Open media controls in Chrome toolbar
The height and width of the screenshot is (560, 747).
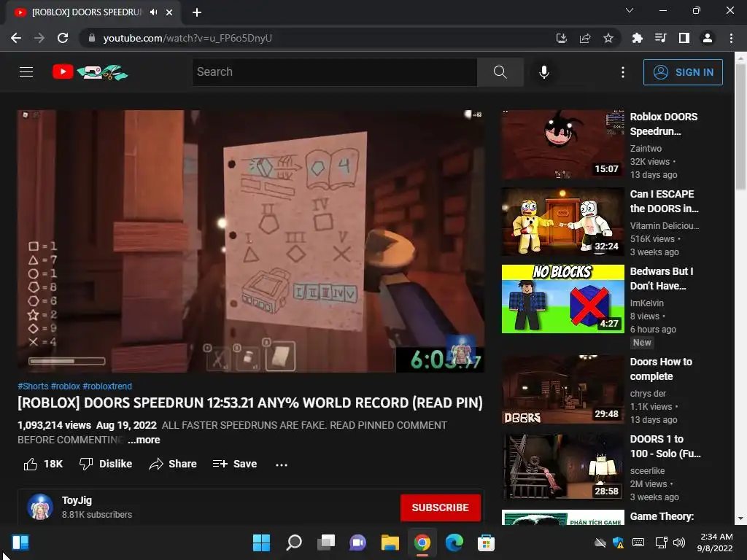pyautogui.click(x=660, y=38)
